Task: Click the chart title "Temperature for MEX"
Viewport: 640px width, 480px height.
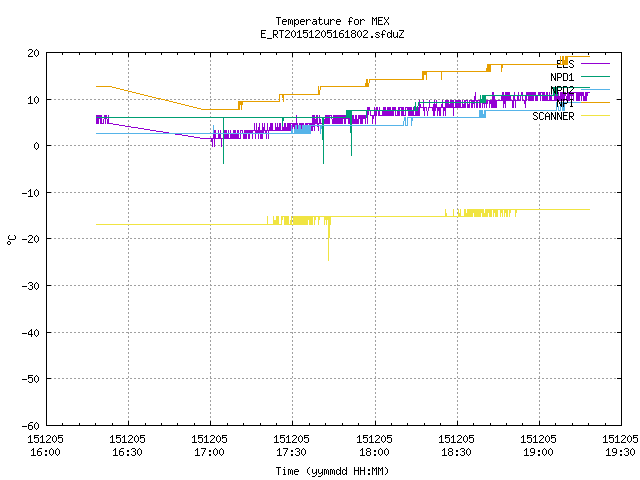Action: tap(332, 21)
